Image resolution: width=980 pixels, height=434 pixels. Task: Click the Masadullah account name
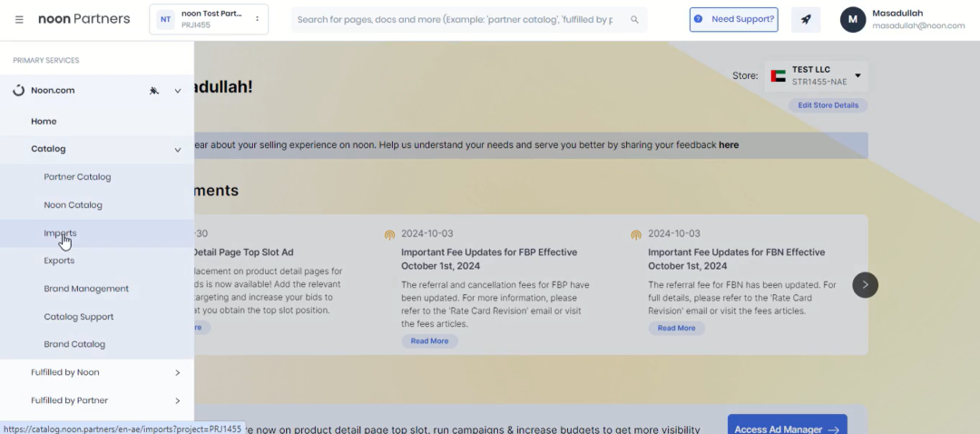[x=897, y=13]
